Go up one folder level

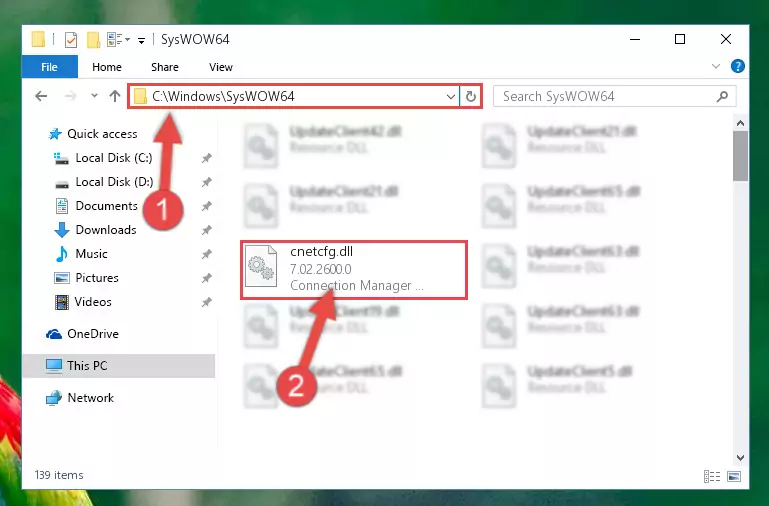[115, 96]
